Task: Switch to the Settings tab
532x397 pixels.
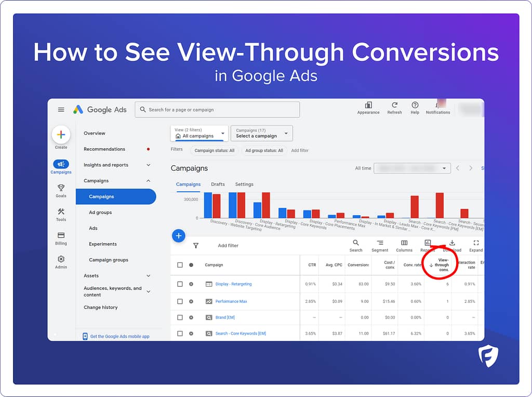Action: coord(244,184)
